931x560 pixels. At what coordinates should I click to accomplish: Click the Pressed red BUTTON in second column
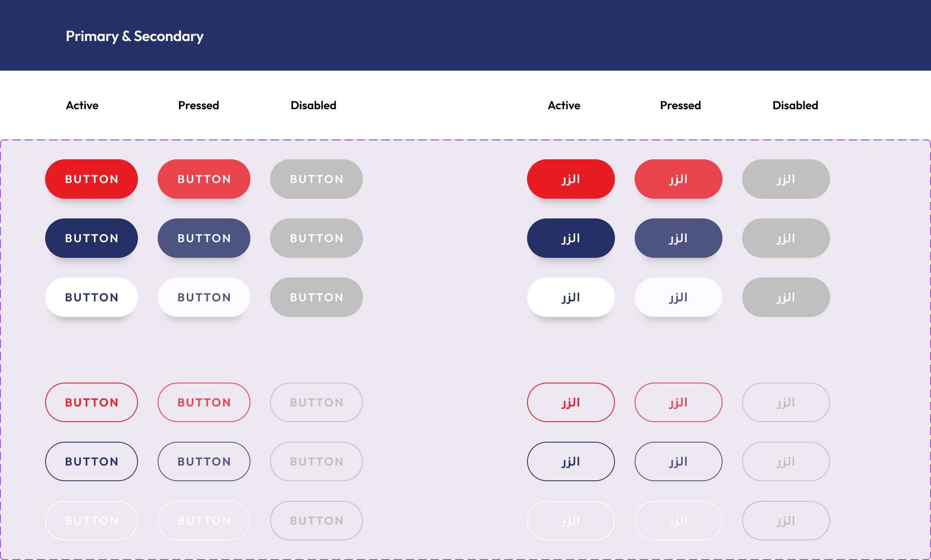click(204, 179)
